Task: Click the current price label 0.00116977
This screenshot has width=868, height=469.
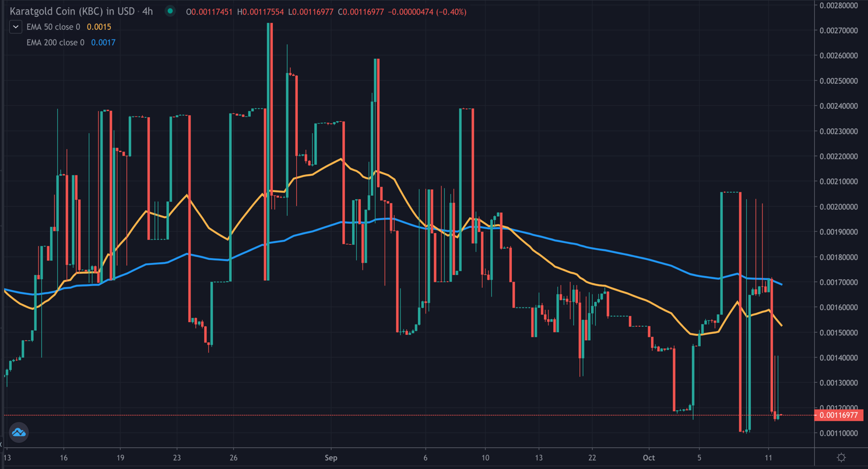Action: [x=839, y=415]
